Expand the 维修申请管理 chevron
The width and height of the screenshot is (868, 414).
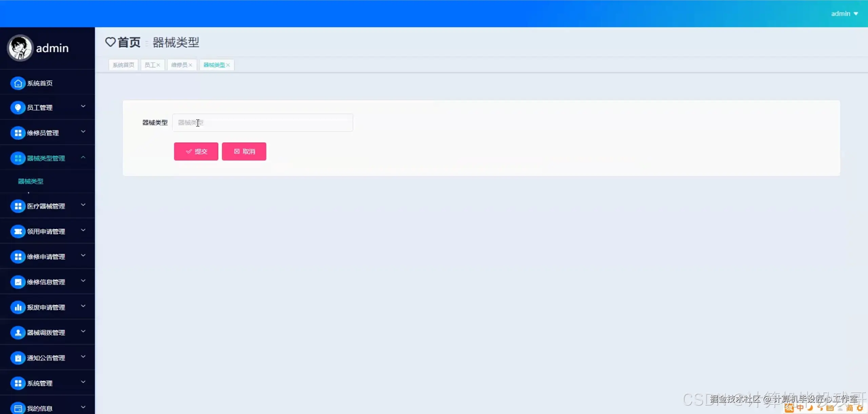[83, 255]
